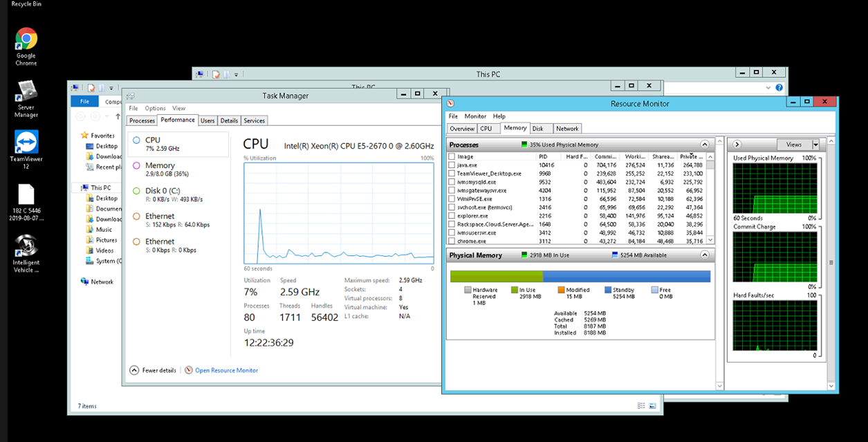The width and height of the screenshot is (868, 442).
Task: Check the explorer.exe checkbox
Action: (x=452, y=216)
